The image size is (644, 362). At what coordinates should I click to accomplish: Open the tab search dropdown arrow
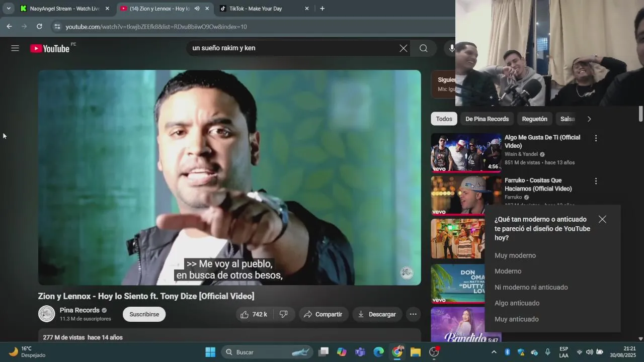9,9
